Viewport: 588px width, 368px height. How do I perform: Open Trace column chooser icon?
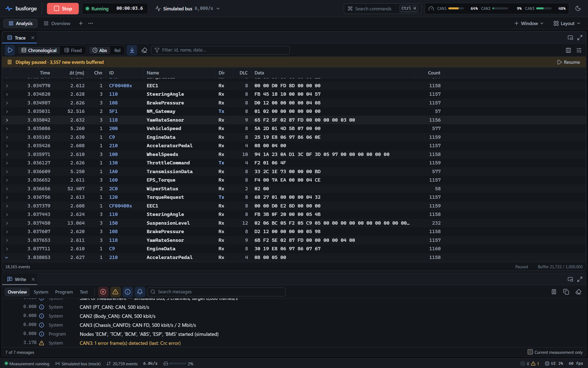(x=568, y=50)
